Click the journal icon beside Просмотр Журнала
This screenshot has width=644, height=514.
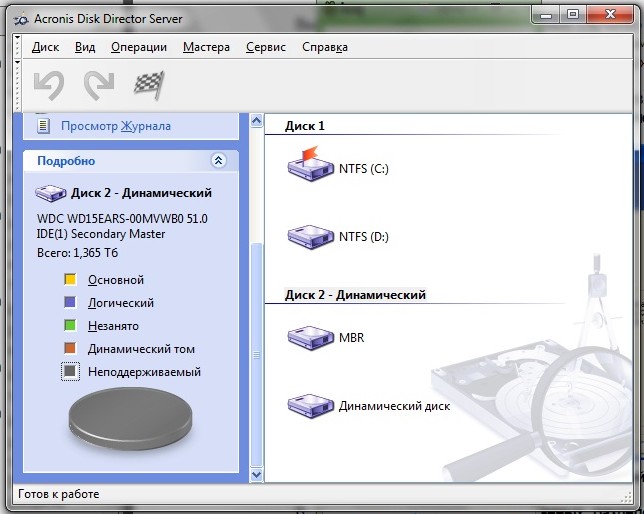[43, 126]
